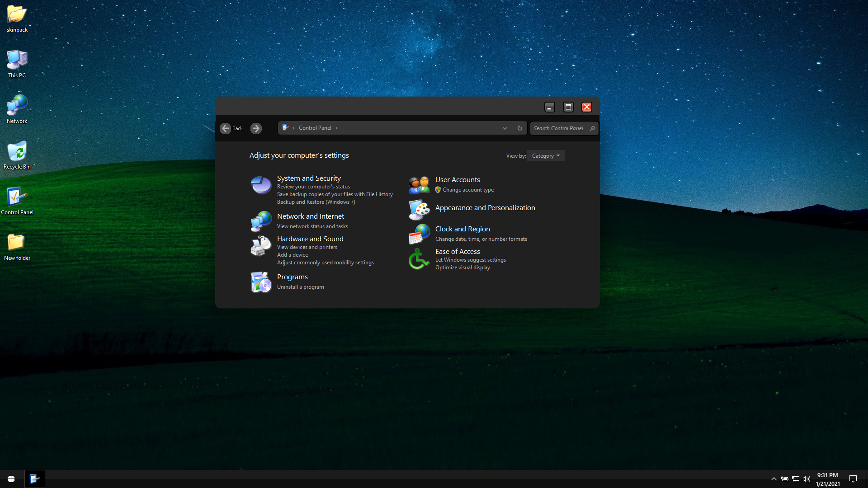Click the Hardware and Sound printer icon
This screenshot has width=868, height=488.
(261, 246)
